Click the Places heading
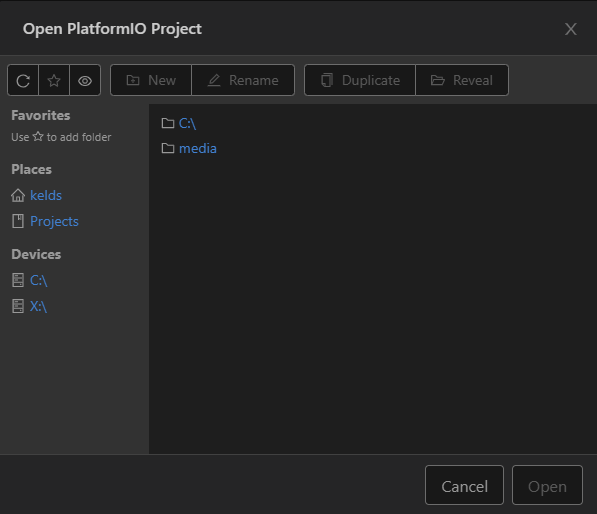 (x=31, y=169)
